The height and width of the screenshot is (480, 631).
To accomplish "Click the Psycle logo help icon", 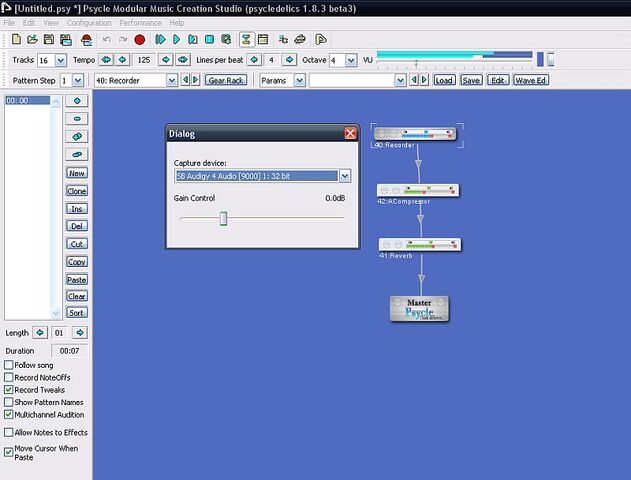I will (320, 39).
